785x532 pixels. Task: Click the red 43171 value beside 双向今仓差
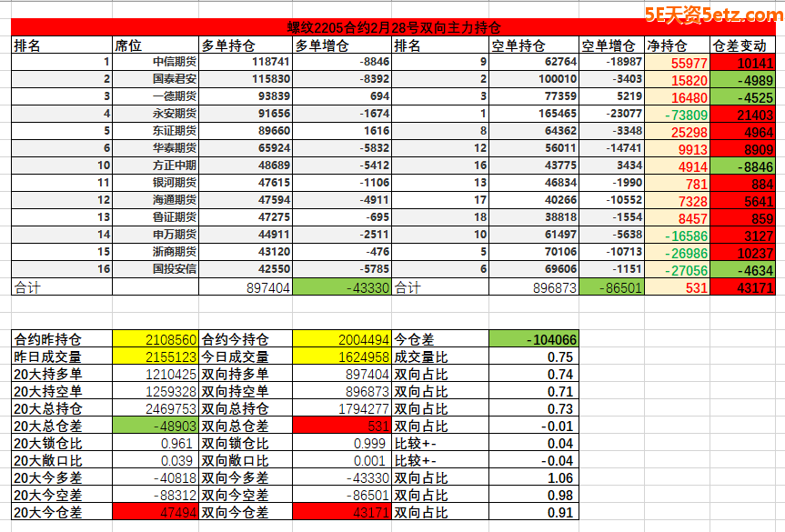click(x=342, y=513)
